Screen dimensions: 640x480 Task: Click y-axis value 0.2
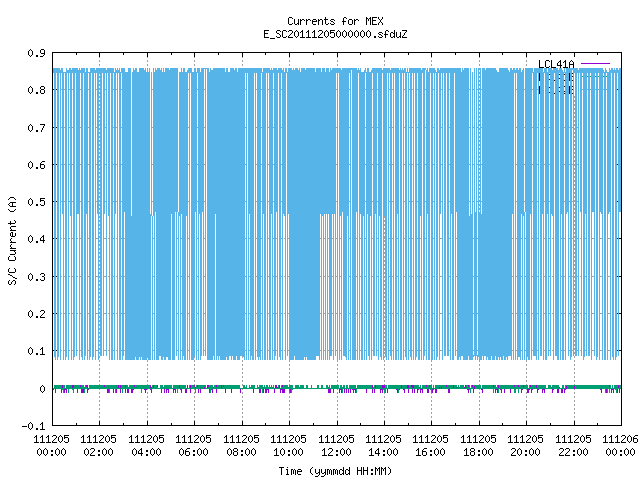pyautogui.click(x=36, y=314)
